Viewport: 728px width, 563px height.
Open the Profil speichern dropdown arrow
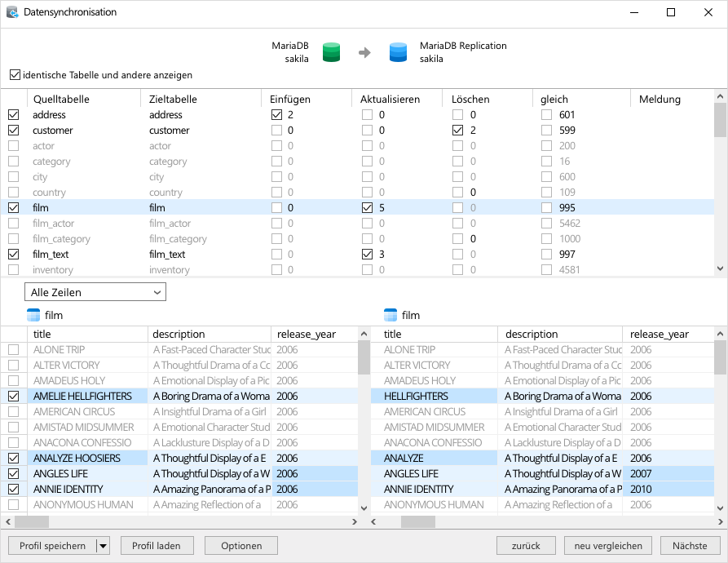[103, 546]
